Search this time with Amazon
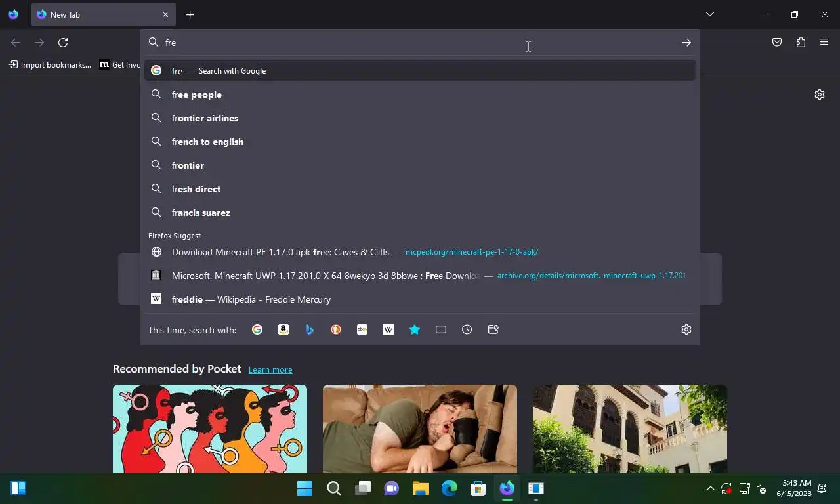 tap(283, 329)
